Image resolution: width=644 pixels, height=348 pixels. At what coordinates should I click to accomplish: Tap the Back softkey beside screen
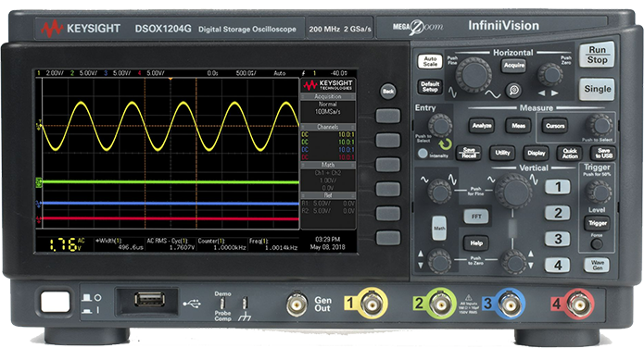pos(388,91)
